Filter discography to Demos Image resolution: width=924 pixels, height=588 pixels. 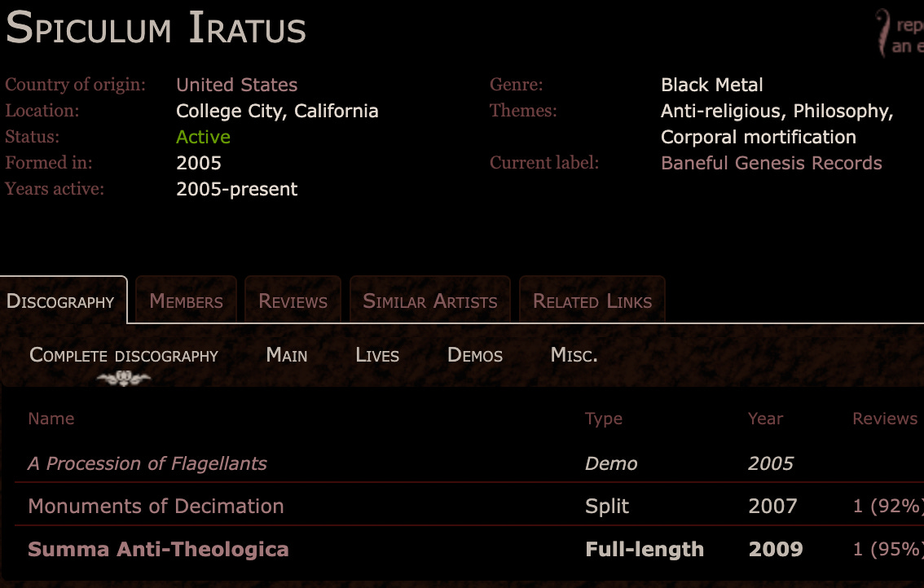[475, 355]
